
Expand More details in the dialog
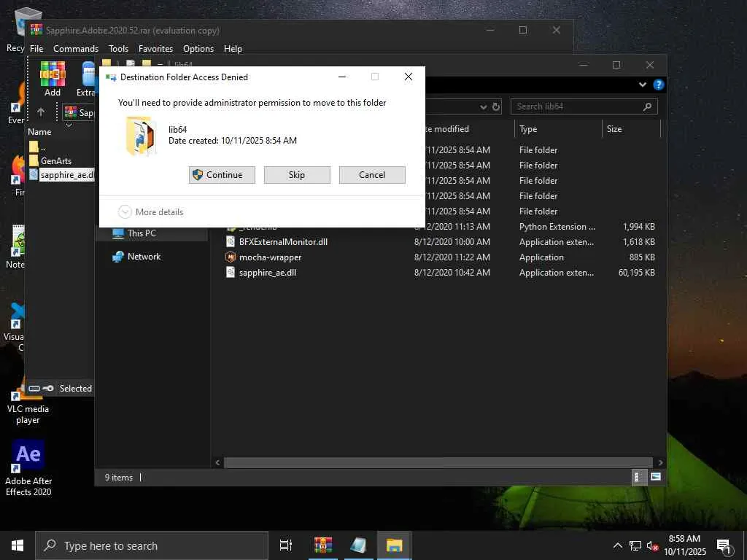coord(150,212)
